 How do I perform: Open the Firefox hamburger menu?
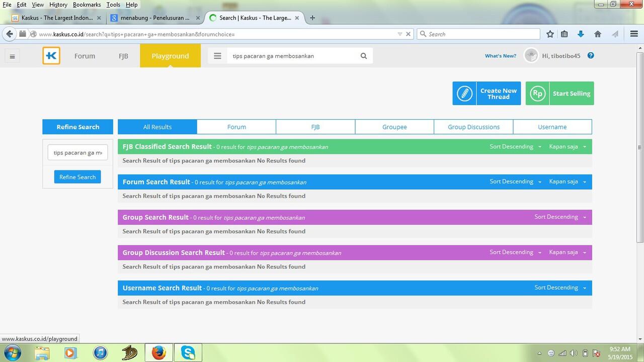634,34
